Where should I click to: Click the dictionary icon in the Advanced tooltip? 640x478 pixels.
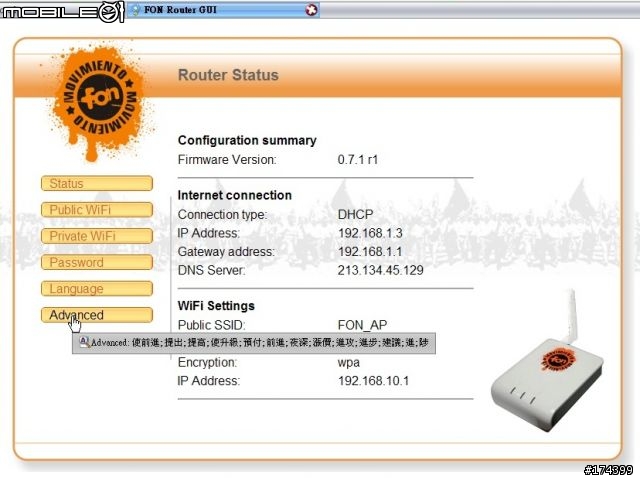[x=84, y=342]
